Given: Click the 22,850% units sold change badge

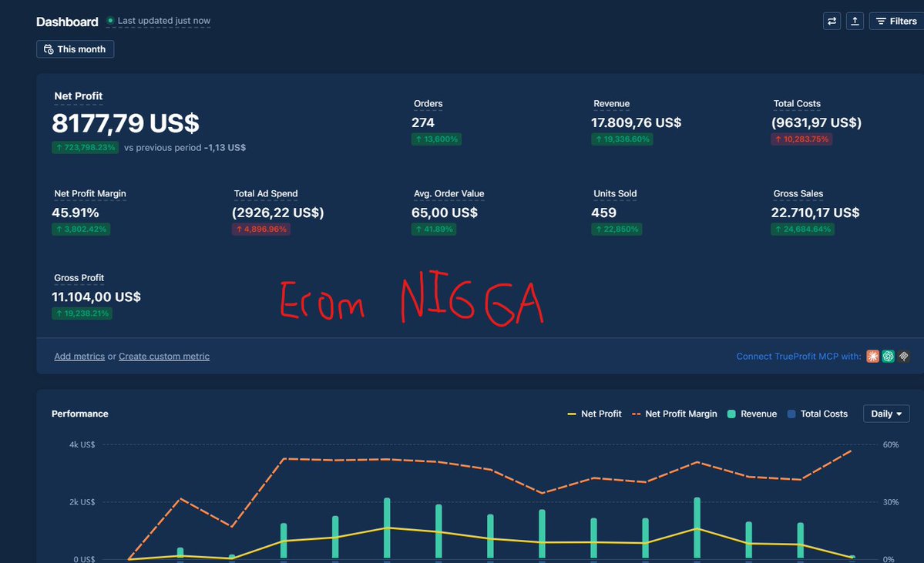Looking at the screenshot, I should click(x=617, y=229).
